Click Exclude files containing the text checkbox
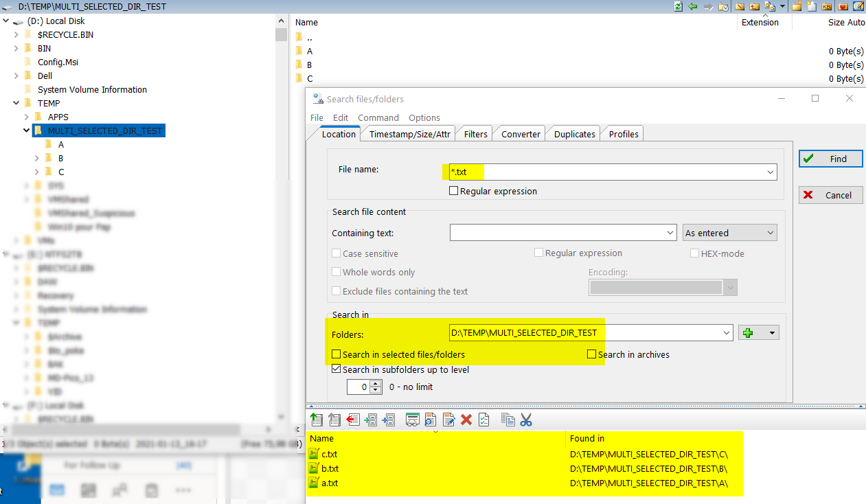 [336, 291]
